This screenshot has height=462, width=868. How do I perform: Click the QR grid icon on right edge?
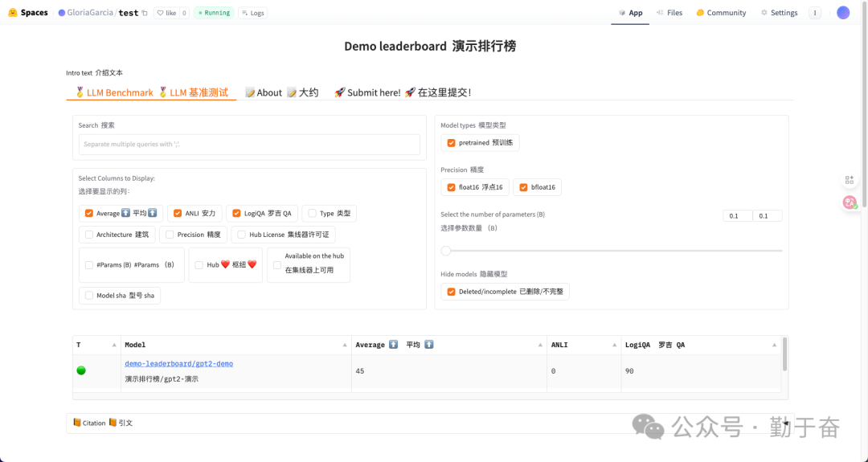(x=850, y=180)
